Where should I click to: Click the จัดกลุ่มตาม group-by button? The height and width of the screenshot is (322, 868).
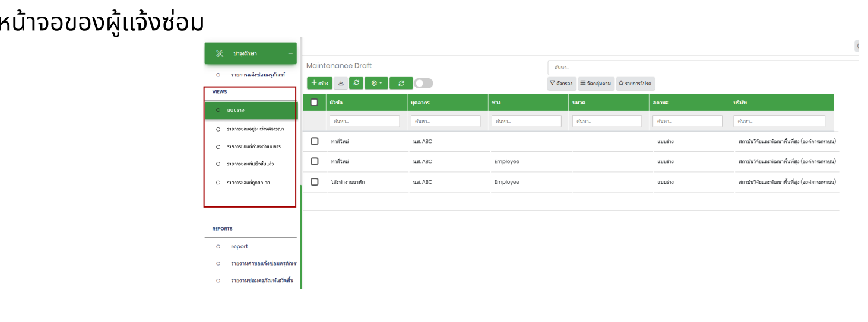pos(596,84)
